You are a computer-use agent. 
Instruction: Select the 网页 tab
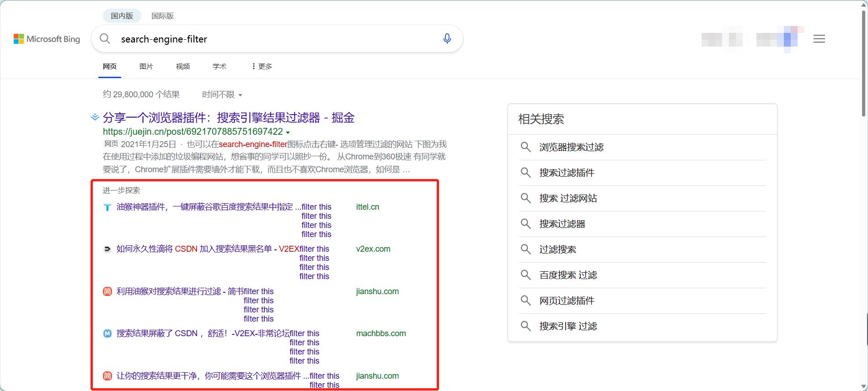pyautogui.click(x=110, y=66)
